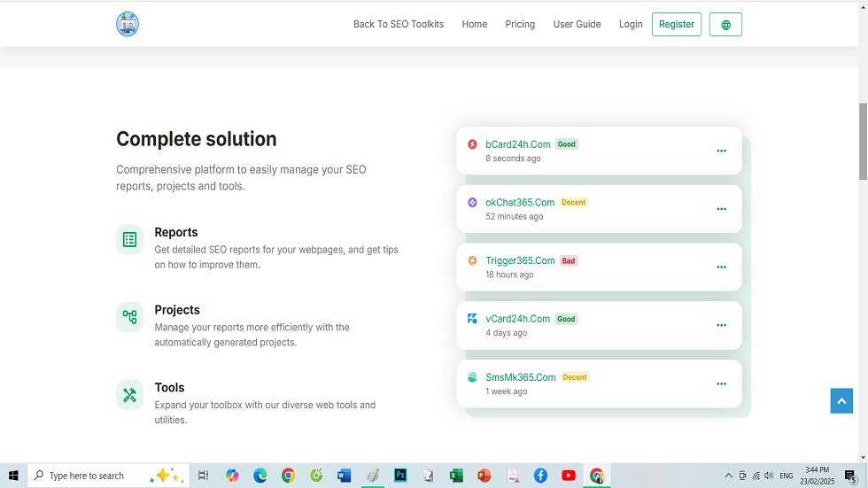Click the vCard24h.Com favicon icon

coord(472,319)
